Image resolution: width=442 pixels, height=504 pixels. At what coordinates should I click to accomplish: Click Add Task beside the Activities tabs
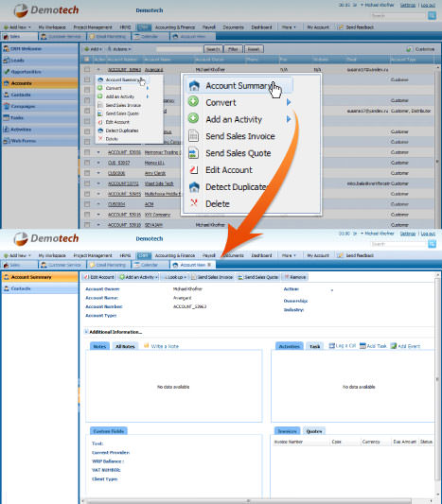point(373,346)
